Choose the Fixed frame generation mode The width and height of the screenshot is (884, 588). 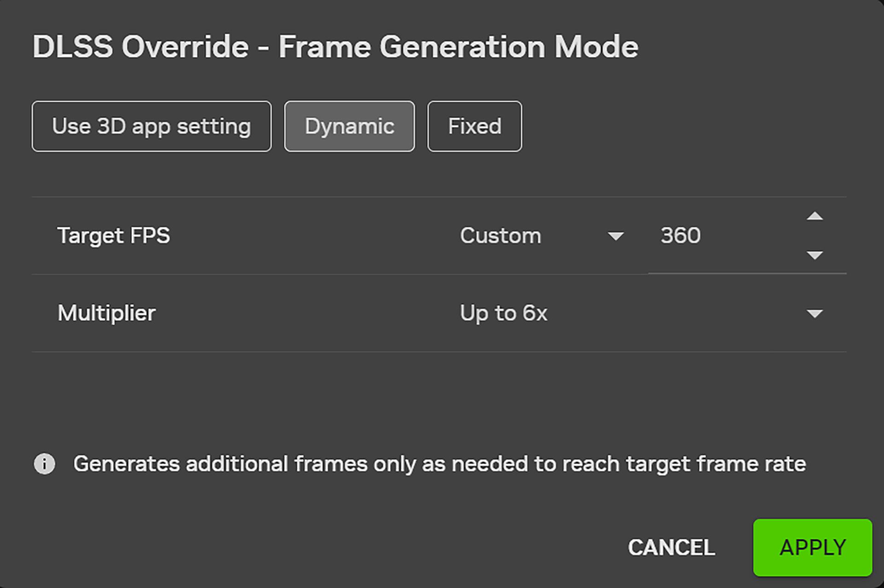[474, 126]
